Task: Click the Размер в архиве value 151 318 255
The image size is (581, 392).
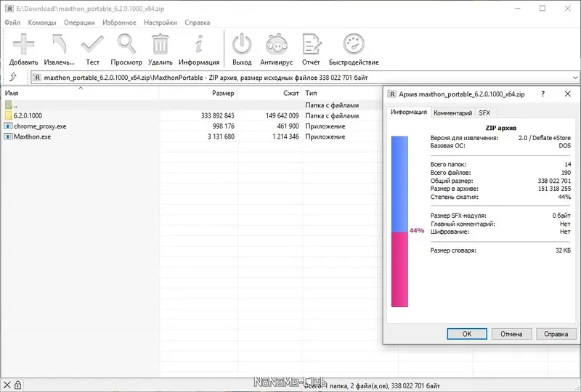Action: 554,189
